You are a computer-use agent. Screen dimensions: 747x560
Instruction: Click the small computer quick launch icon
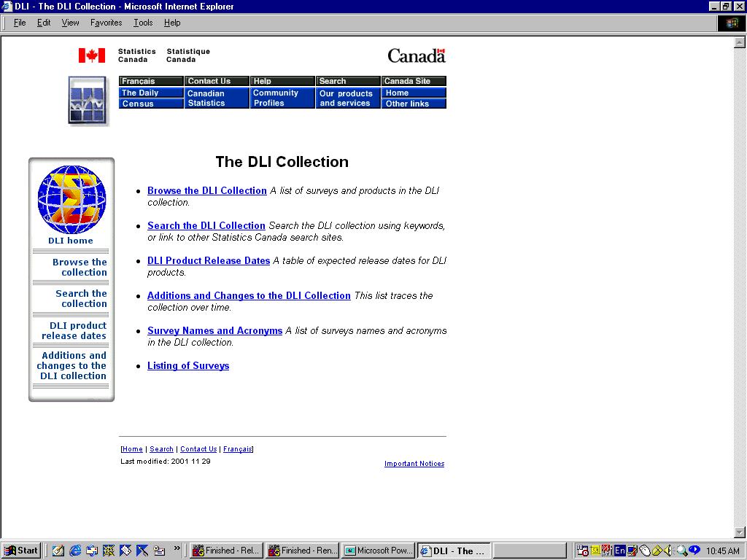[x=159, y=551]
